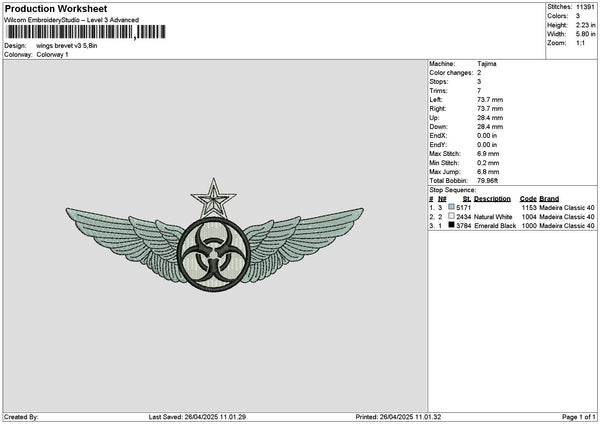
Task: Select the zoom value "1:1"
Action: coord(580,43)
